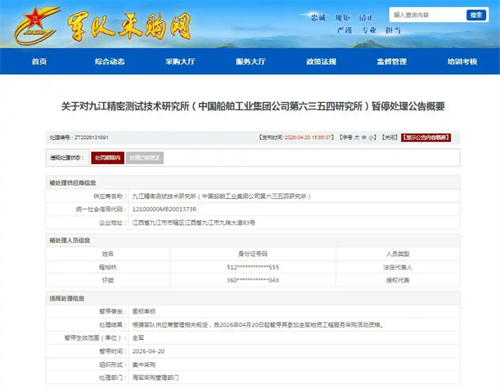Set font size to 小
500x389 pixels.
(371, 137)
